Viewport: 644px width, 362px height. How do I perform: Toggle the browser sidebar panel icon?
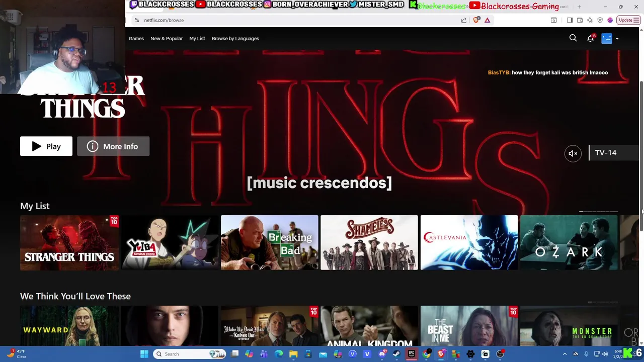click(570, 20)
